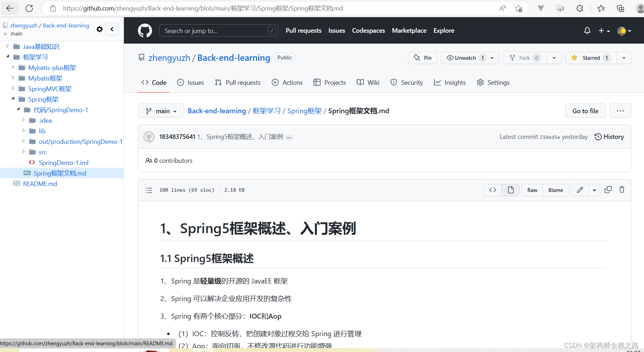Focus the Search or jump to field
Image resolution: width=644 pixels, height=352 pixels.
pyautogui.click(x=219, y=31)
